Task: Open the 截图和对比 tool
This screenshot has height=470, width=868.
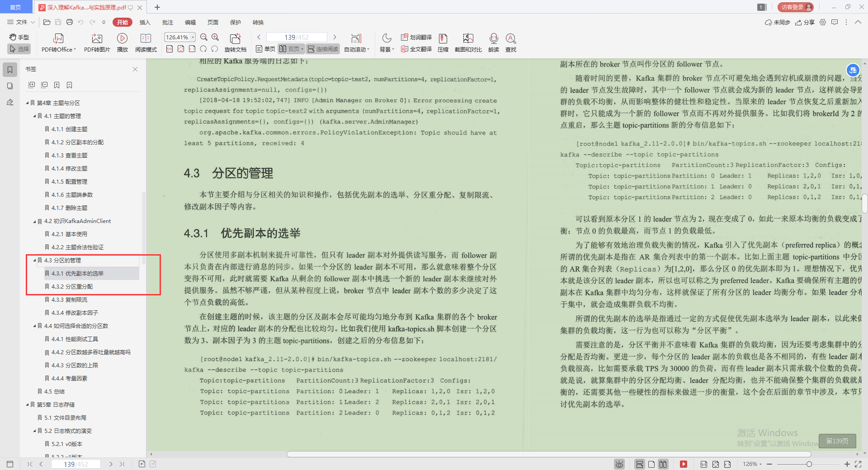Action: pos(468,43)
